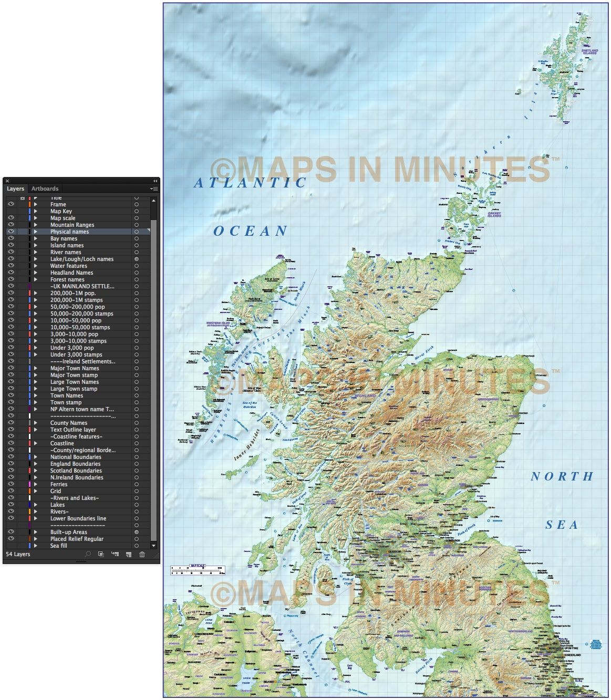The image size is (611, 700).
Task: Hide the Text Outline layer
Action: tap(11, 430)
